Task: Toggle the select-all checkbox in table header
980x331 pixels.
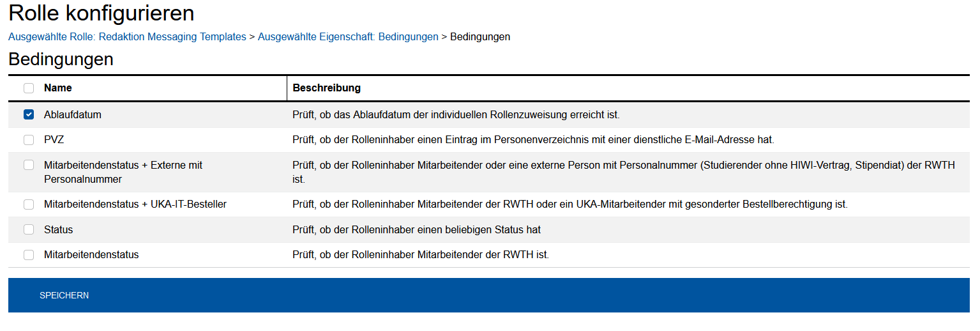Action: [x=29, y=88]
